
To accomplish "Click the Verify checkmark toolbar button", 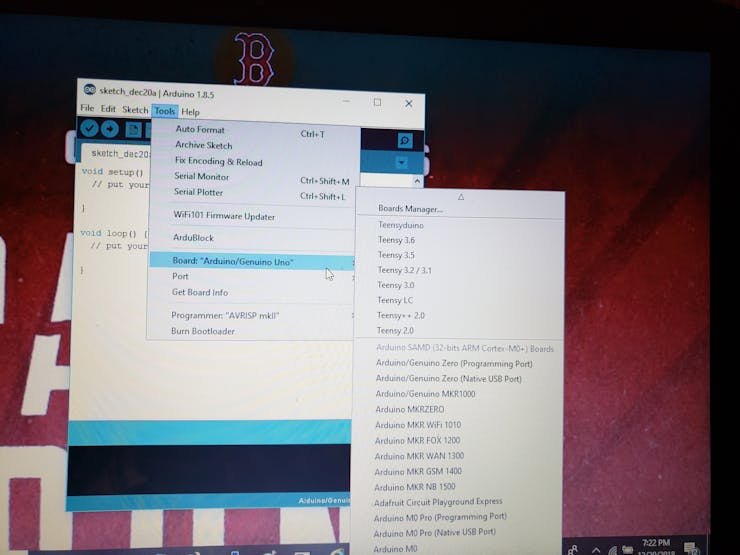I will [89, 128].
